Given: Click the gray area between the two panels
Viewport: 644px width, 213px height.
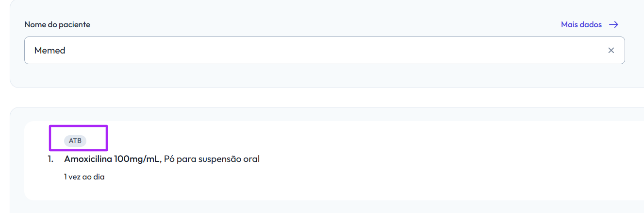Looking at the screenshot, I should coord(324,97).
